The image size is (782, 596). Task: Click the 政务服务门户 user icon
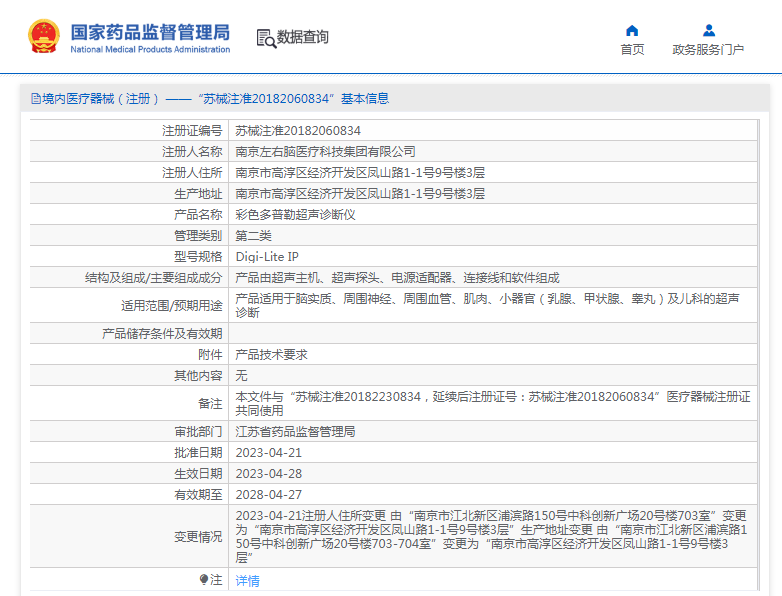(709, 31)
